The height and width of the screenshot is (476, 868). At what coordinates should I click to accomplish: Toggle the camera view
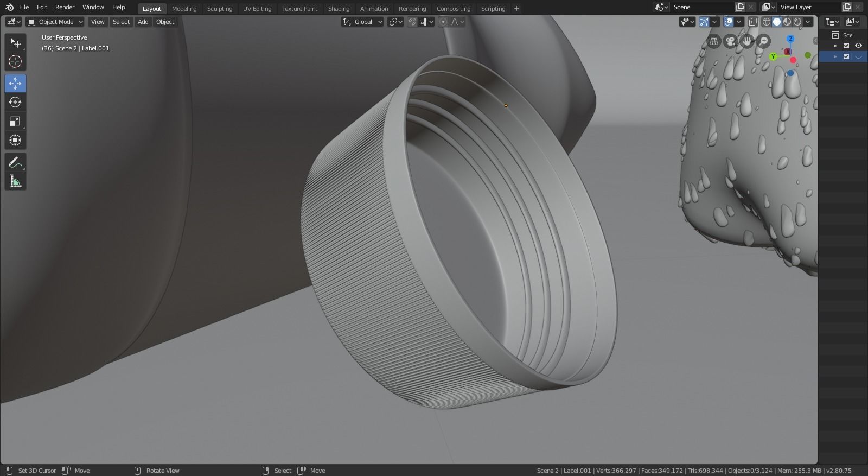pos(730,41)
